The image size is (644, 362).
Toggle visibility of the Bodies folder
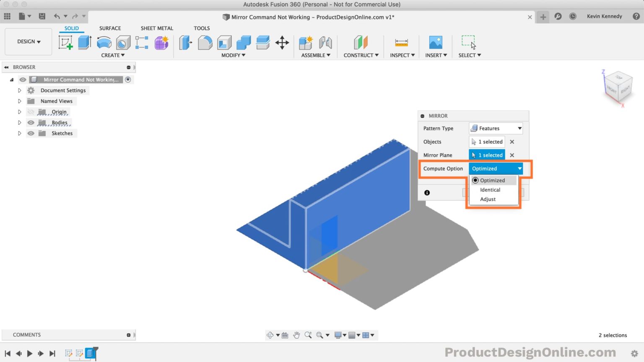[31, 122]
